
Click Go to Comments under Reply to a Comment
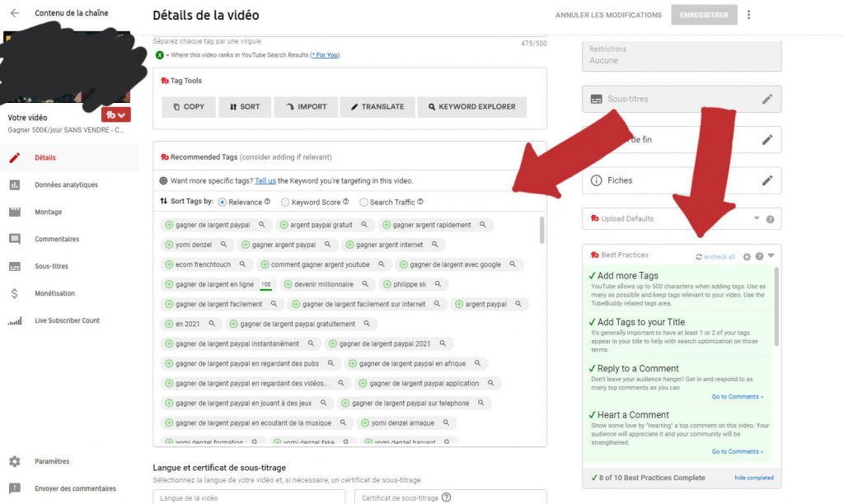click(738, 396)
